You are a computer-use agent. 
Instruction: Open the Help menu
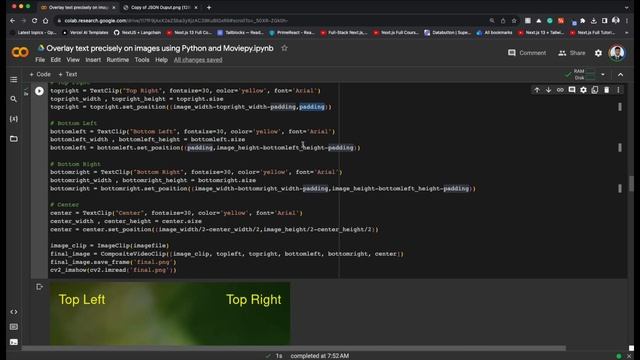161,60
